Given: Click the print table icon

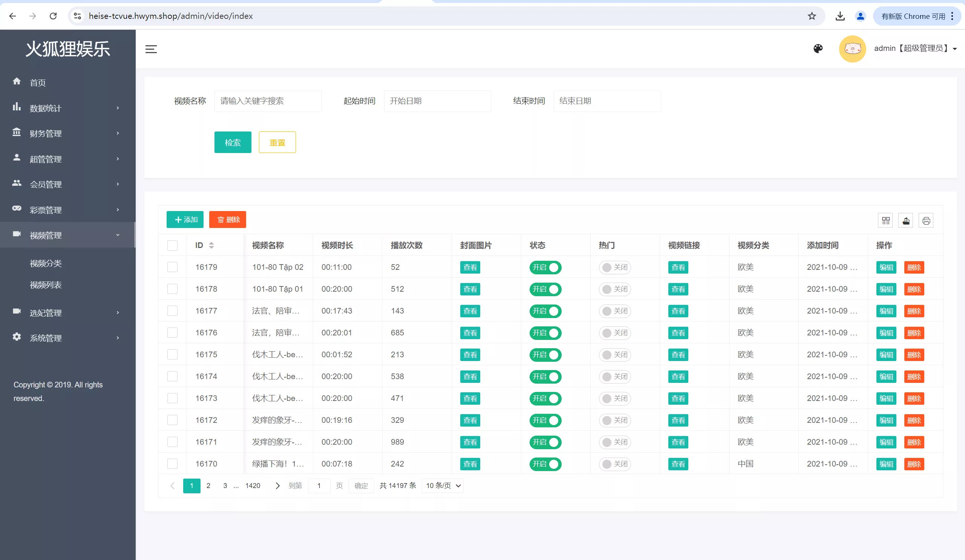Looking at the screenshot, I should coord(926,220).
